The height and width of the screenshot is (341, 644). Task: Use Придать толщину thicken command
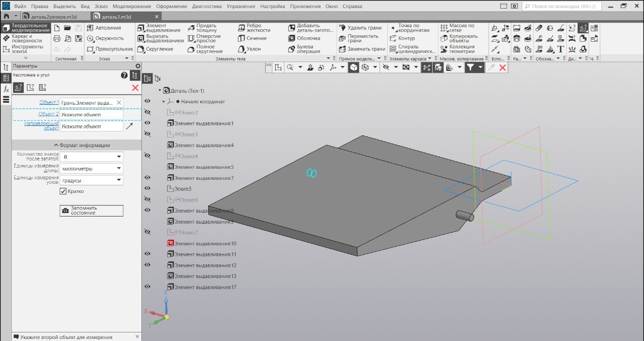(x=202, y=28)
